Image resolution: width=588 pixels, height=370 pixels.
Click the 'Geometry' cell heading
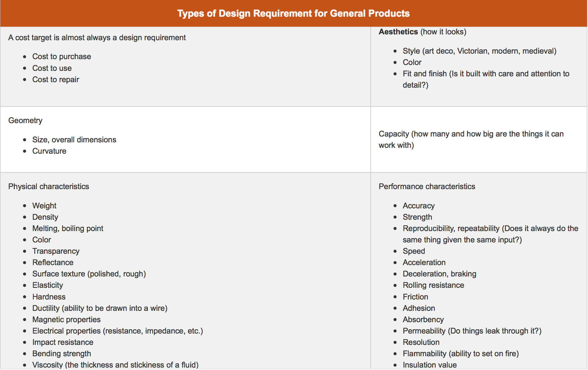click(x=25, y=120)
